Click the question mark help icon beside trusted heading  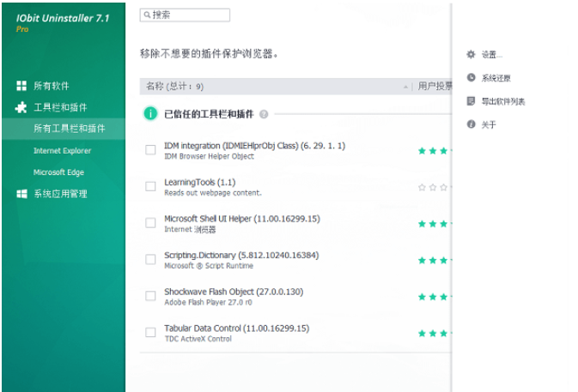[x=264, y=114]
